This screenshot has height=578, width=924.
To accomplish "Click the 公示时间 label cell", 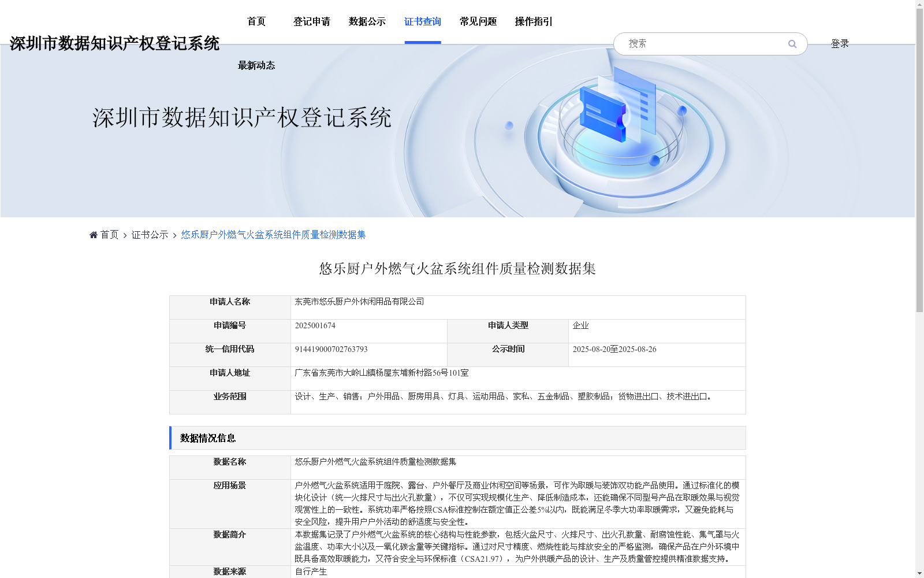I will 508,355.
